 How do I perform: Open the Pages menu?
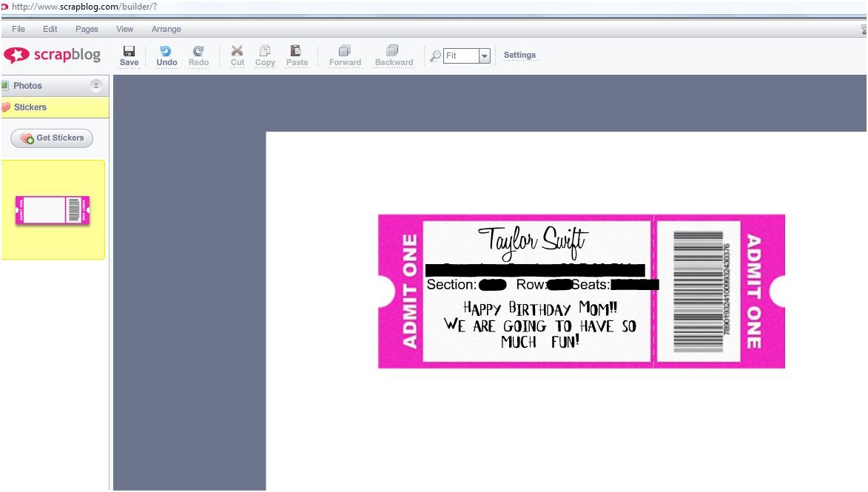(x=87, y=29)
